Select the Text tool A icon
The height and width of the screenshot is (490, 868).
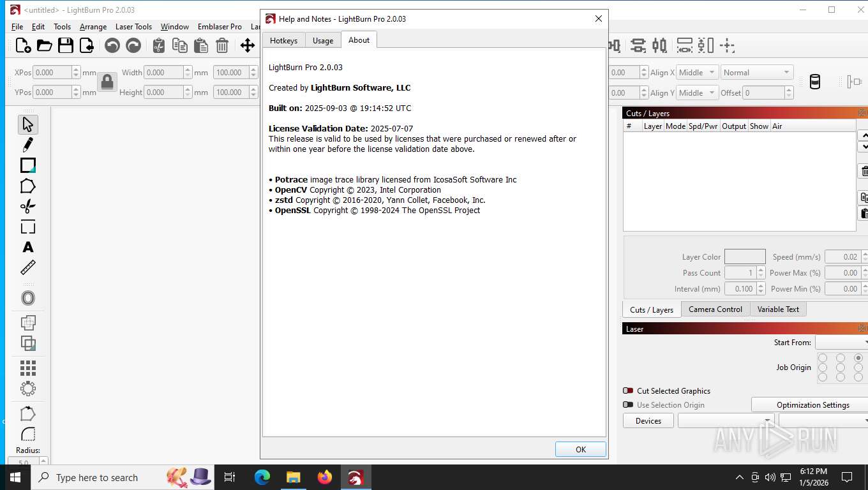27,247
